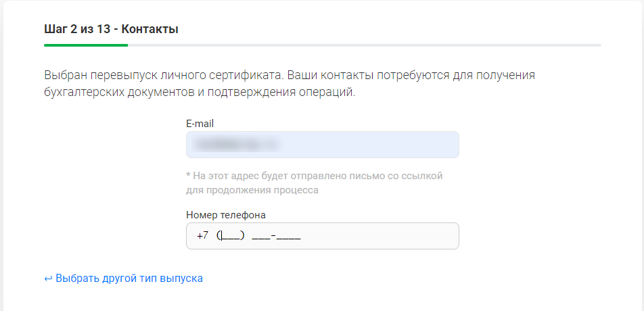Click the return arrow icon before the link
The image size is (644, 311).
(48, 278)
